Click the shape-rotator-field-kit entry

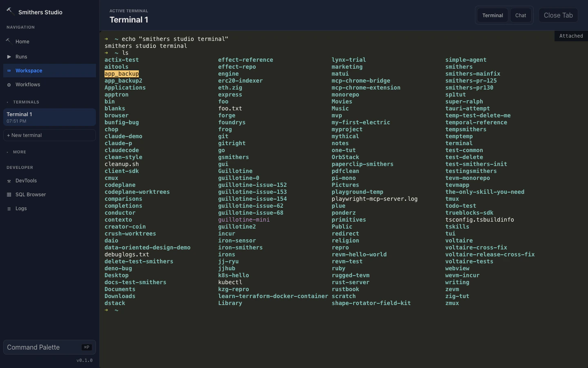click(371, 303)
